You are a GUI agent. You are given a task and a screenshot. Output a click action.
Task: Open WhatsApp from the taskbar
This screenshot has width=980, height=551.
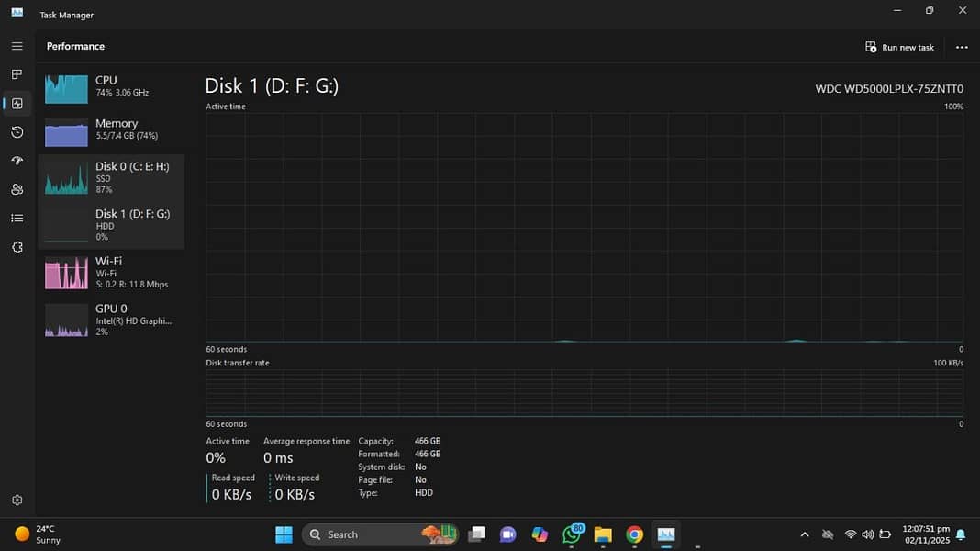[x=572, y=534]
